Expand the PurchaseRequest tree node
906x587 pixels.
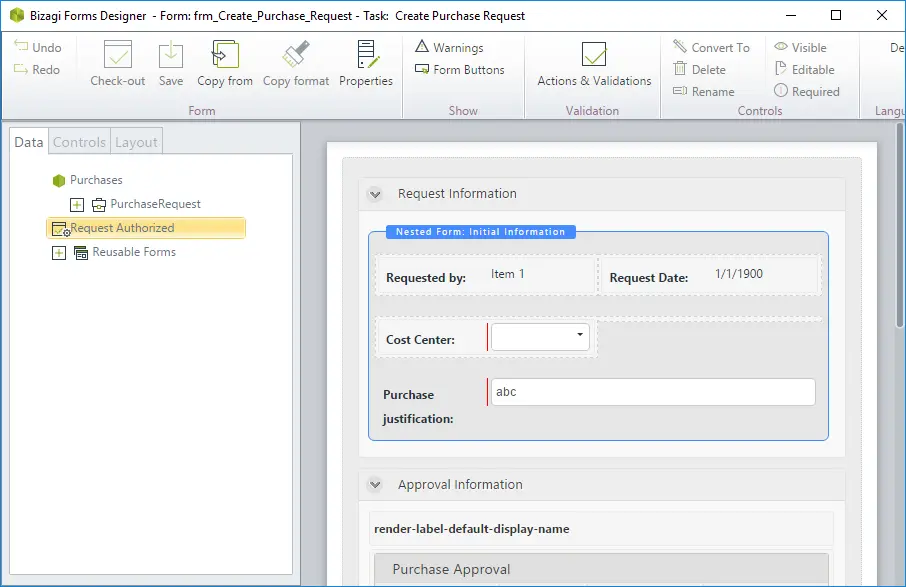click(x=77, y=205)
